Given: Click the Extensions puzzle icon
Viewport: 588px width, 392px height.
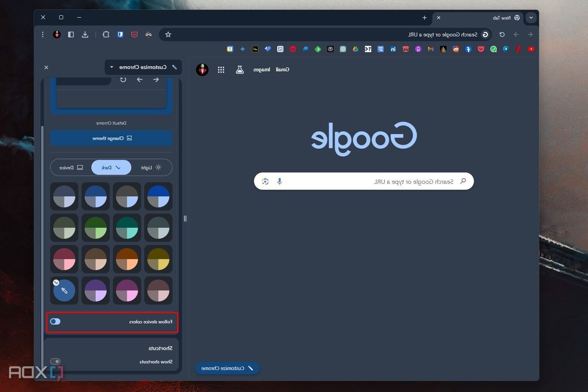Looking at the screenshot, I should click(x=106, y=34).
